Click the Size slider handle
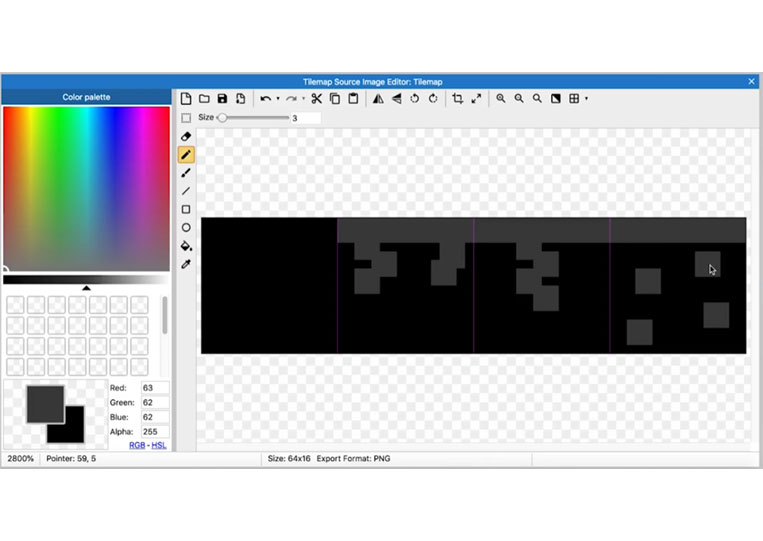 pyautogui.click(x=222, y=118)
